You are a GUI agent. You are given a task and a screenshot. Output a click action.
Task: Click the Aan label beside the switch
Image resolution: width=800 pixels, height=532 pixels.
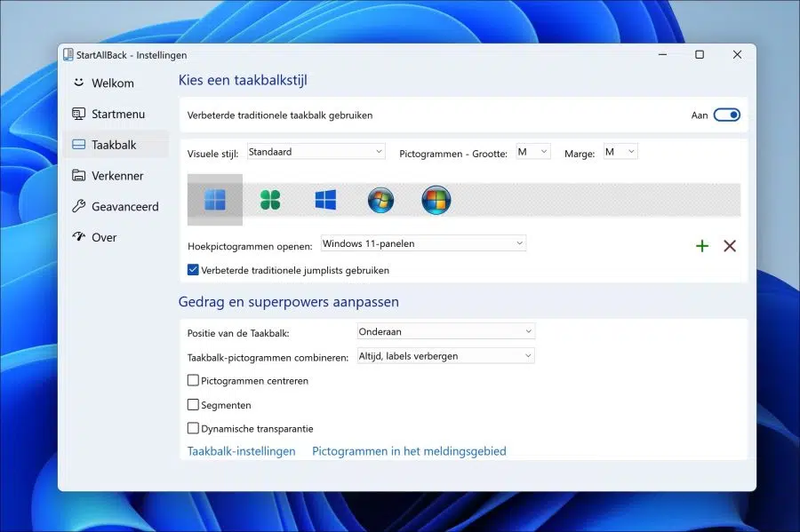click(x=700, y=115)
